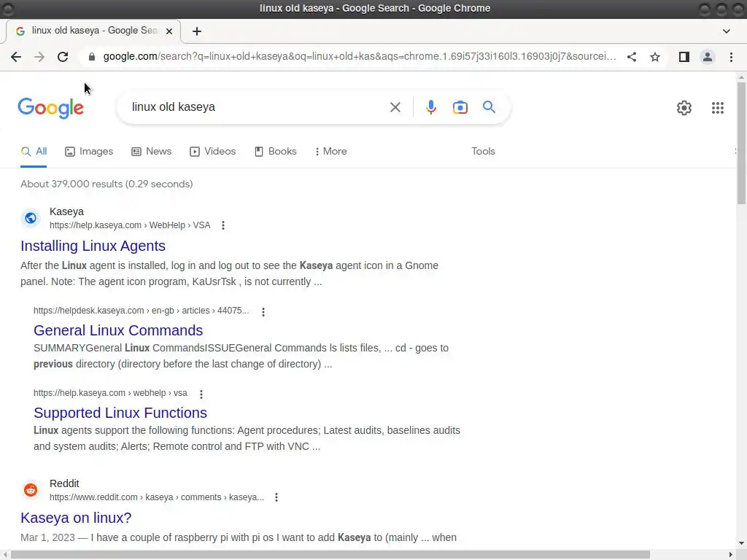Open Chrome side panel icon
Image resolution: width=747 pixels, height=560 pixels.
[684, 57]
